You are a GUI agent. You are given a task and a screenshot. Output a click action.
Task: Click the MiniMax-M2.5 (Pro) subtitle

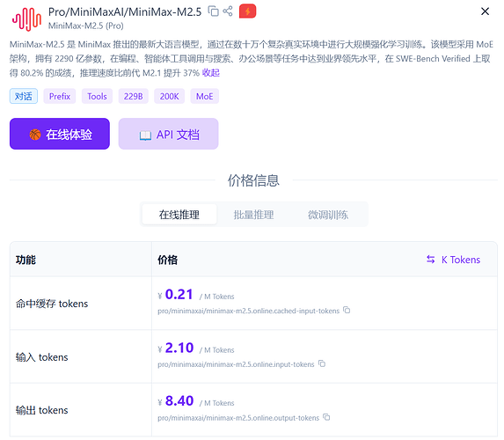[86, 26]
